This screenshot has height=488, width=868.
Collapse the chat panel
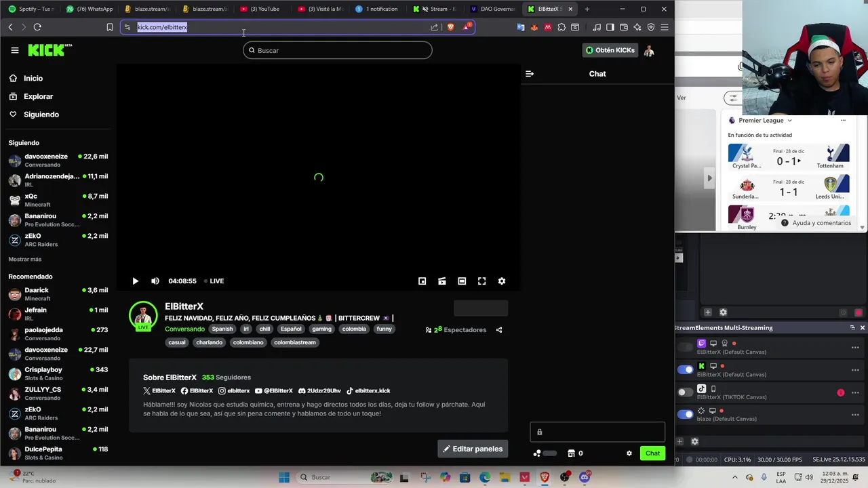(530, 74)
